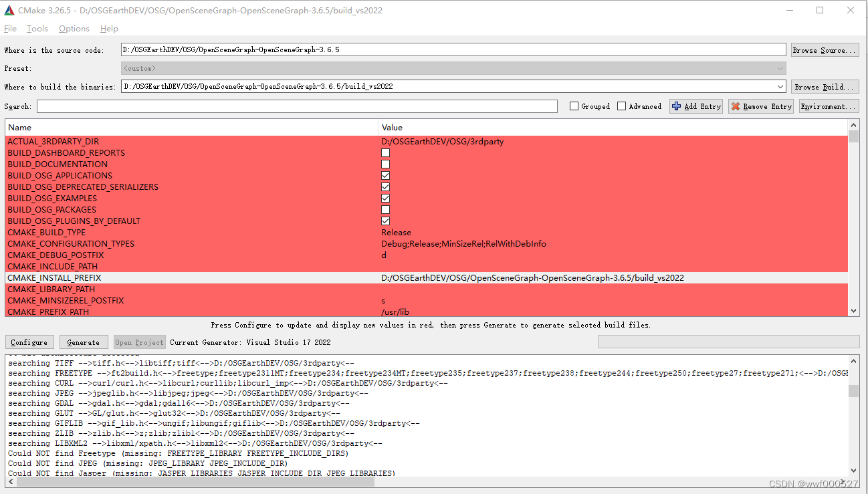Open the Options menu
This screenshot has width=868, height=494.
coord(74,28)
